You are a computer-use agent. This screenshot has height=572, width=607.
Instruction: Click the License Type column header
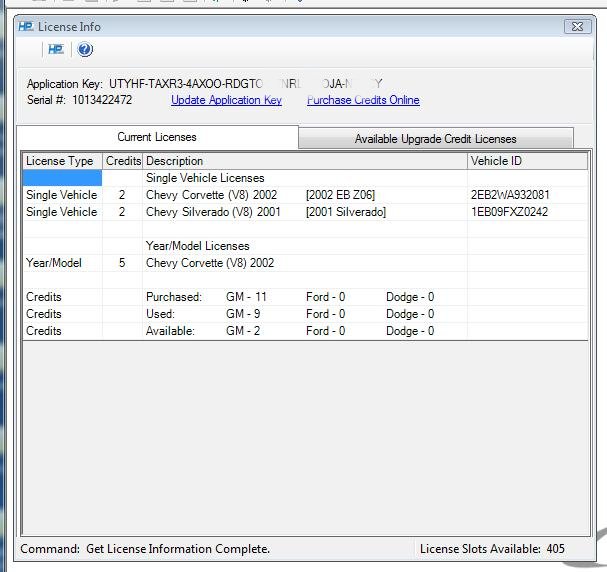[62, 161]
